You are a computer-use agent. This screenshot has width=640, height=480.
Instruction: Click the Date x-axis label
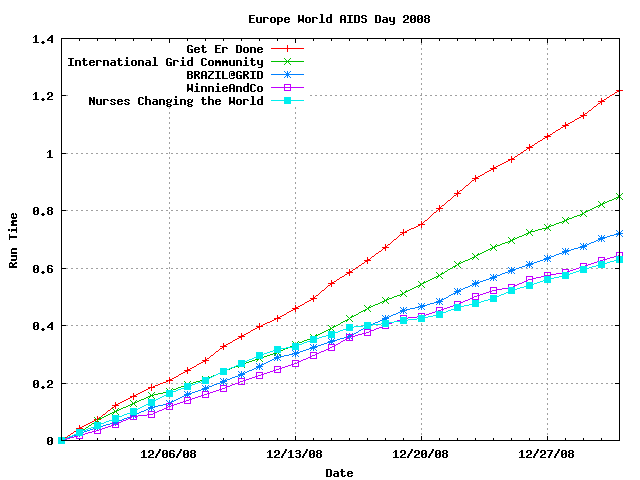[339, 472]
